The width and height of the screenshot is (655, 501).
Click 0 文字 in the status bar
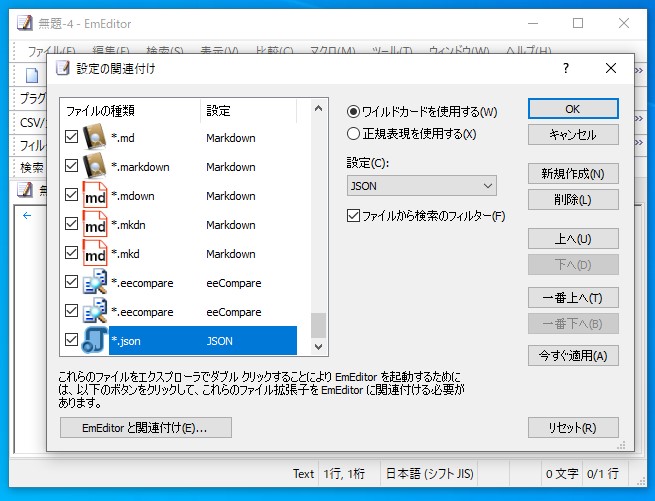(562, 473)
